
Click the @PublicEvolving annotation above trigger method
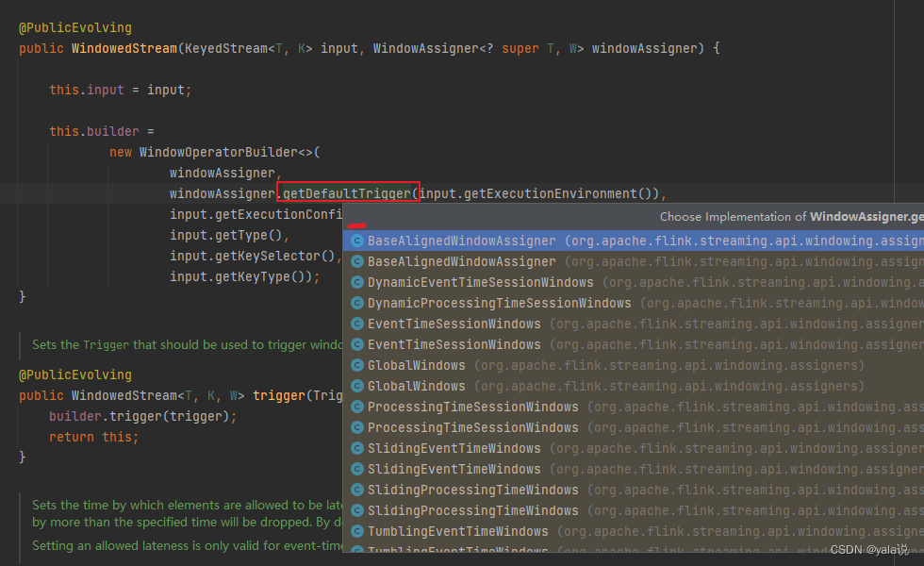click(x=75, y=375)
